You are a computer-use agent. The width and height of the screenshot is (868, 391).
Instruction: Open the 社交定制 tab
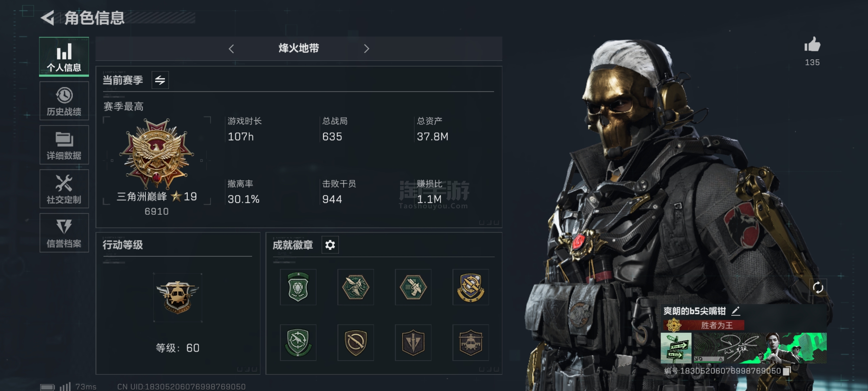[x=64, y=189]
